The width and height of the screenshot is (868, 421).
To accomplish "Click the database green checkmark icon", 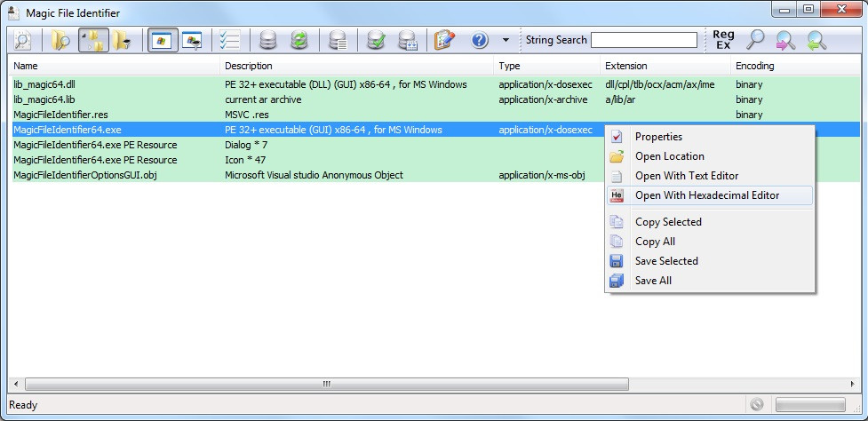I will pyautogui.click(x=377, y=40).
